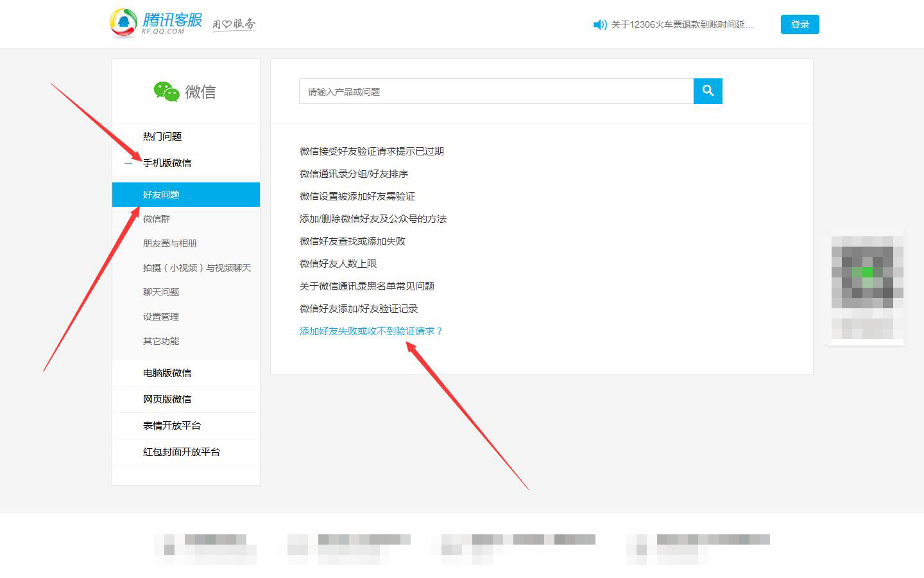924x578 pixels.
Task: Click the speaker announcement icon
Action: 600,24
